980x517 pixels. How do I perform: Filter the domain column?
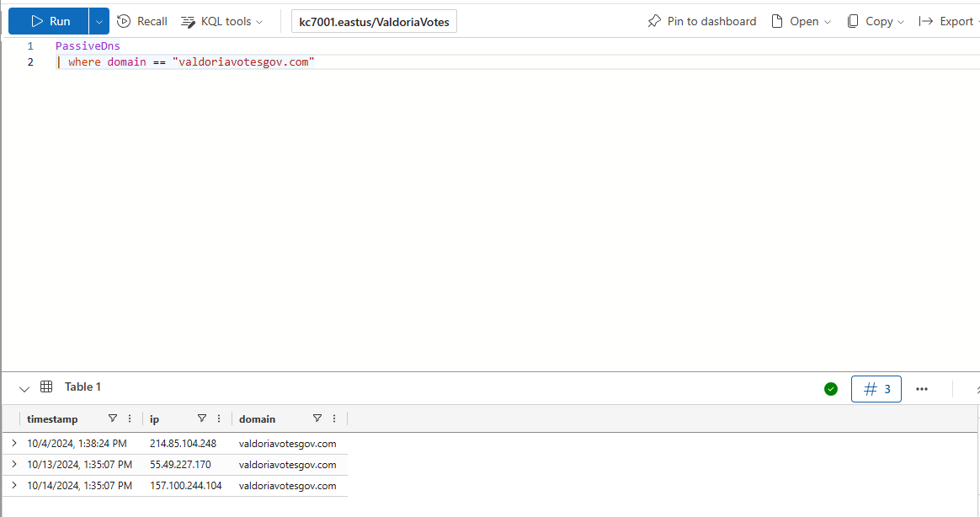317,418
